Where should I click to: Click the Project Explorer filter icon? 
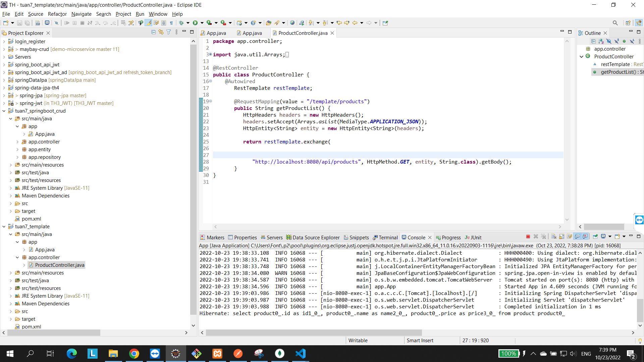(169, 32)
